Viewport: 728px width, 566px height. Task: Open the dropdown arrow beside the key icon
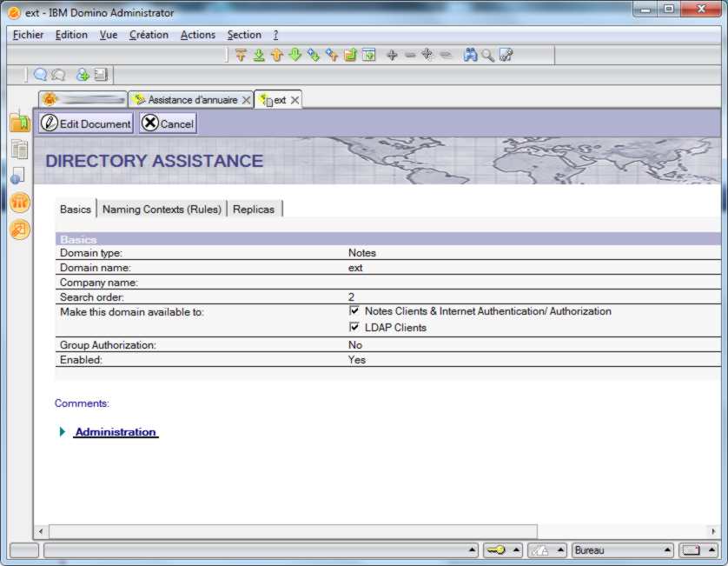click(x=516, y=550)
